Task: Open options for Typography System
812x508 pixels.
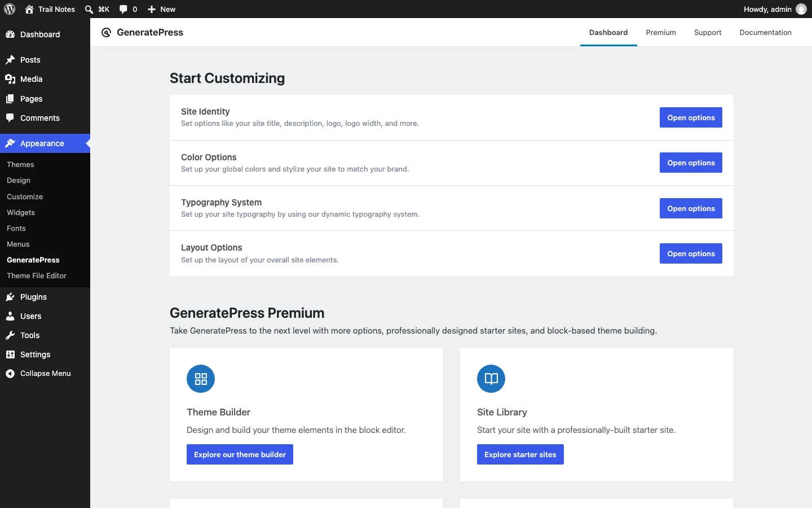Action: point(691,208)
